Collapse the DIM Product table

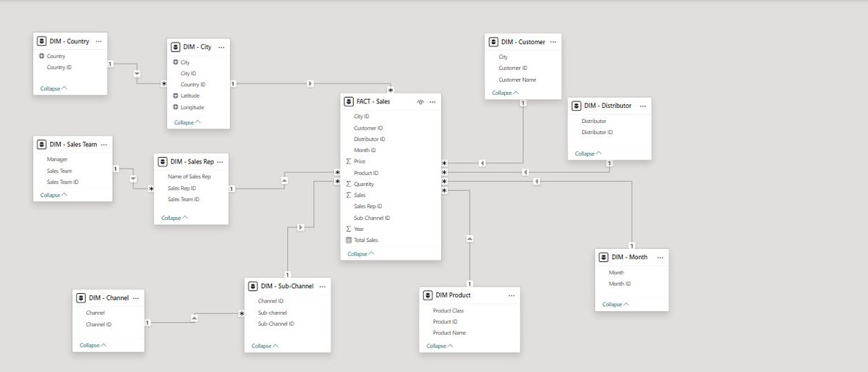441,346
